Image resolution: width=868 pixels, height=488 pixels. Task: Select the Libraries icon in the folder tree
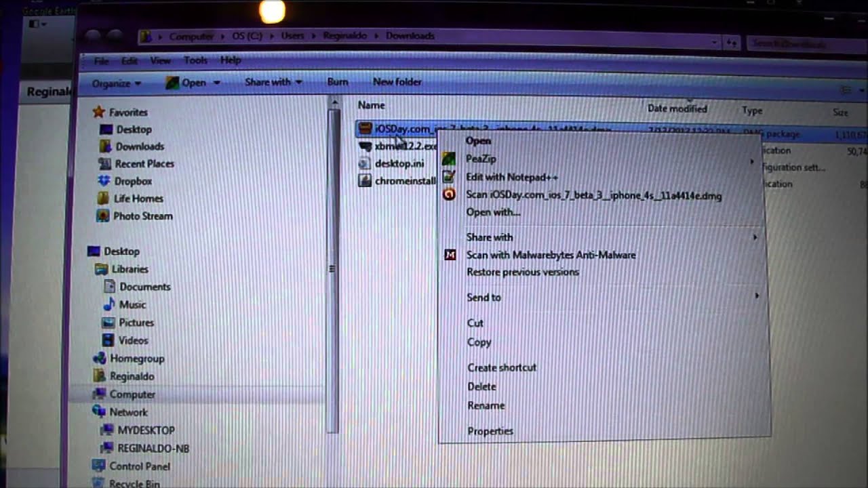(101, 269)
